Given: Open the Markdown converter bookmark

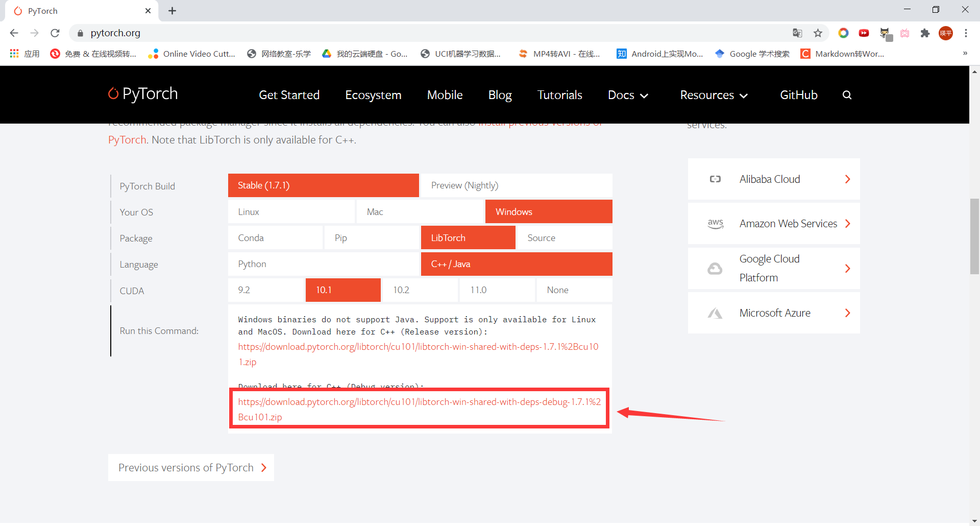Looking at the screenshot, I should click(x=843, y=54).
